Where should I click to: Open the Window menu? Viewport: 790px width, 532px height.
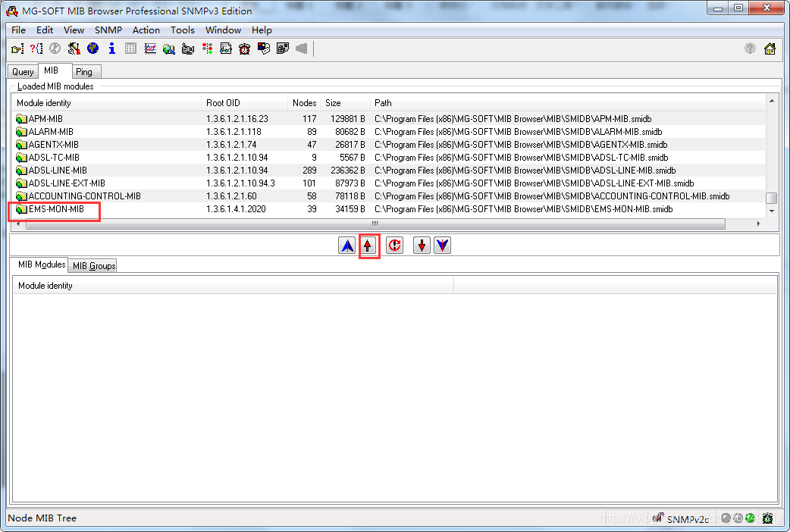pyautogui.click(x=223, y=30)
